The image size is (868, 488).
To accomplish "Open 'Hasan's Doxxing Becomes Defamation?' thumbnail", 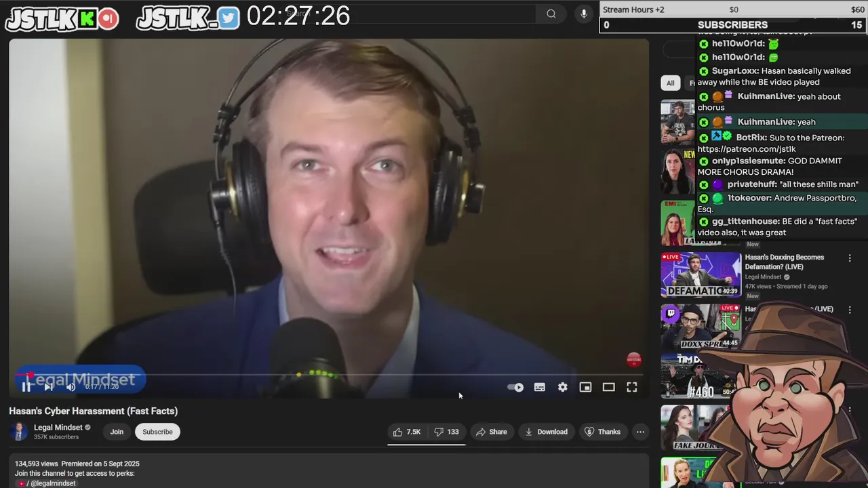I will click(701, 274).
